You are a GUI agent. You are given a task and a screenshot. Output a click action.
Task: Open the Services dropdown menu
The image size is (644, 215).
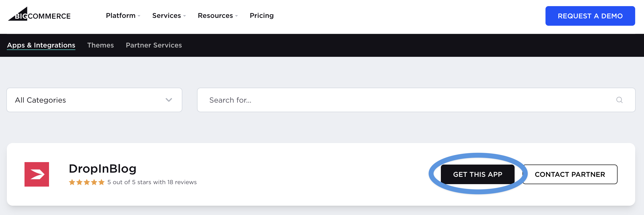(x=169, y=16)
